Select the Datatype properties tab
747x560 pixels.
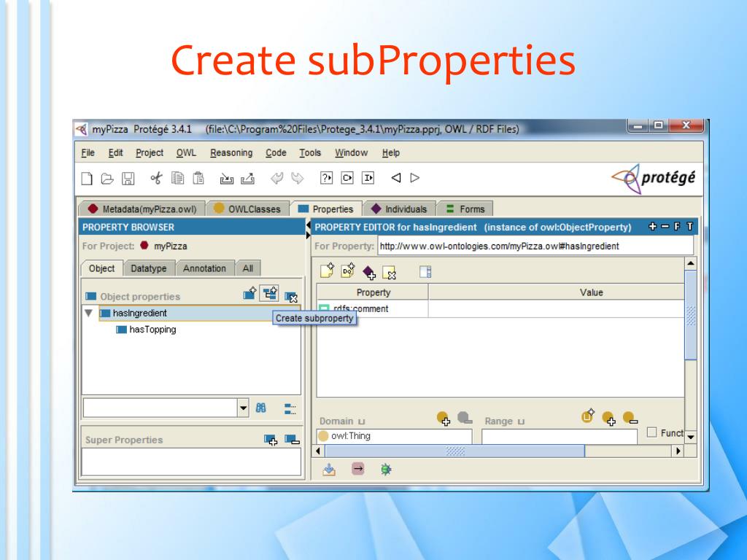[149, 268]
